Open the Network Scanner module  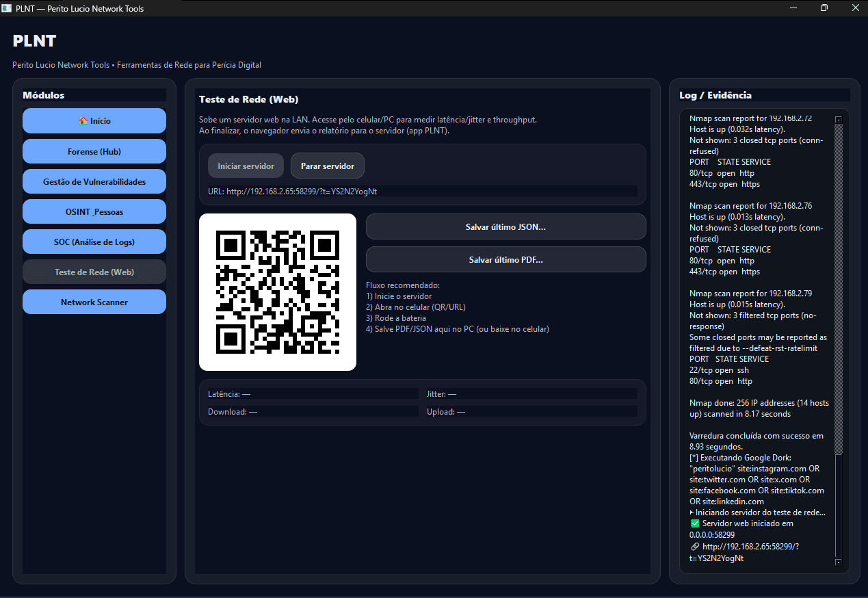click(x=94, y=302)
